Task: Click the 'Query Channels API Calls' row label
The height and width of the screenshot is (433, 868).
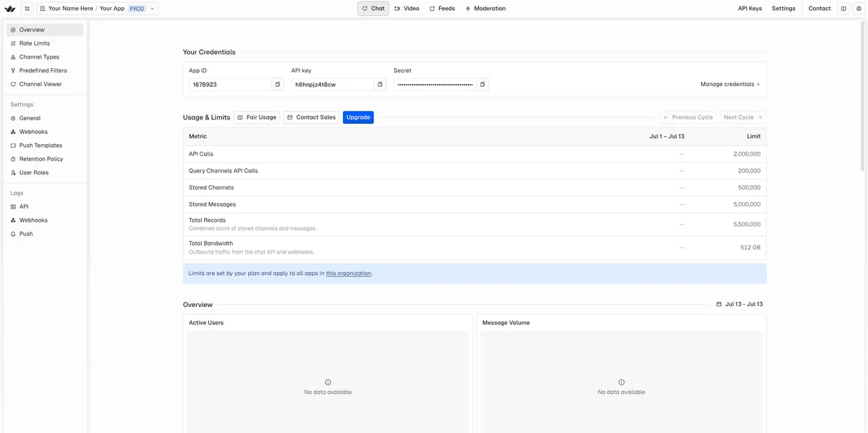Action: pyautogui.click(x=224, y=171)
